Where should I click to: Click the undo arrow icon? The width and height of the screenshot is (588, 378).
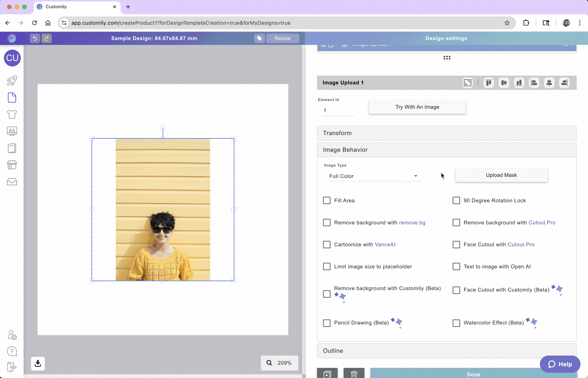35,38
